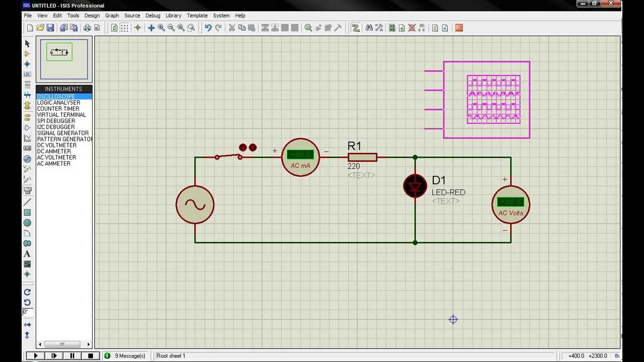Zoom to view entire sheet
644x362 pixels.
click(x=181, y=28)
